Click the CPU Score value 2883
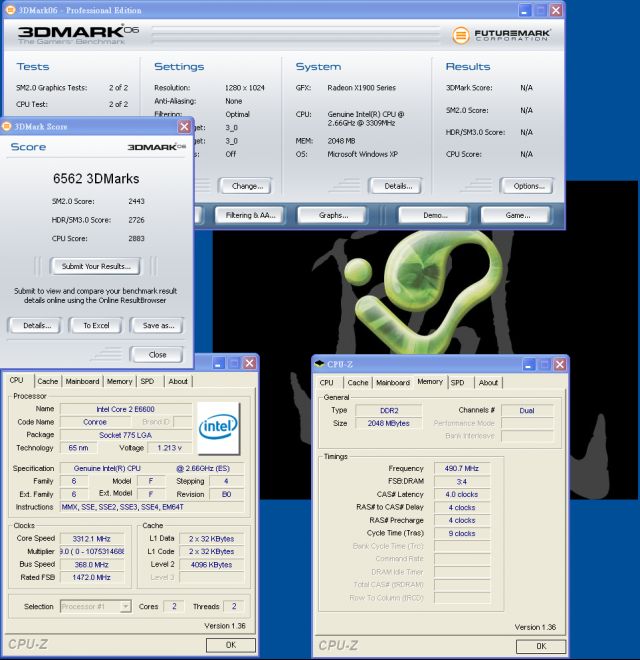640x660 pixels. pyautogui.click(x=136, y=239)
